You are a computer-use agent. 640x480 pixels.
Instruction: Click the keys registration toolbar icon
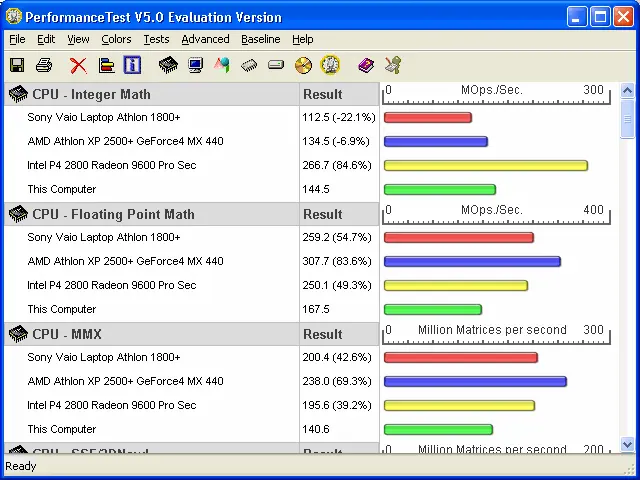(393, 65)
